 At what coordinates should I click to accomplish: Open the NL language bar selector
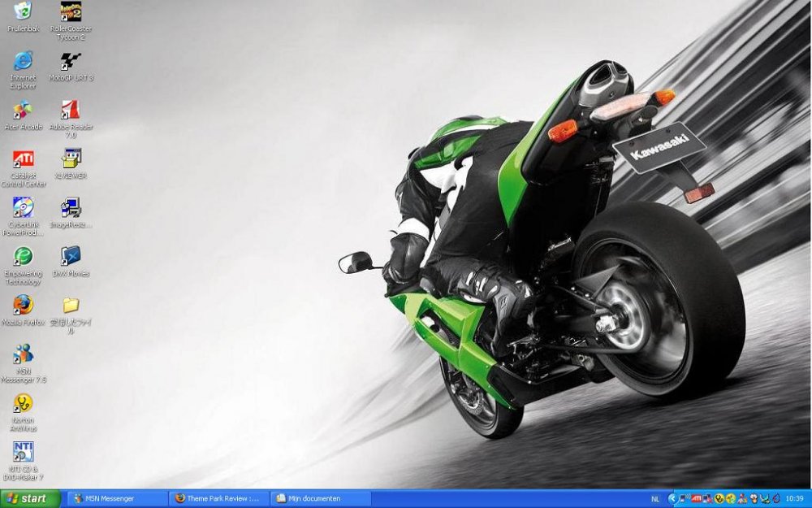(x=655, y=498)
